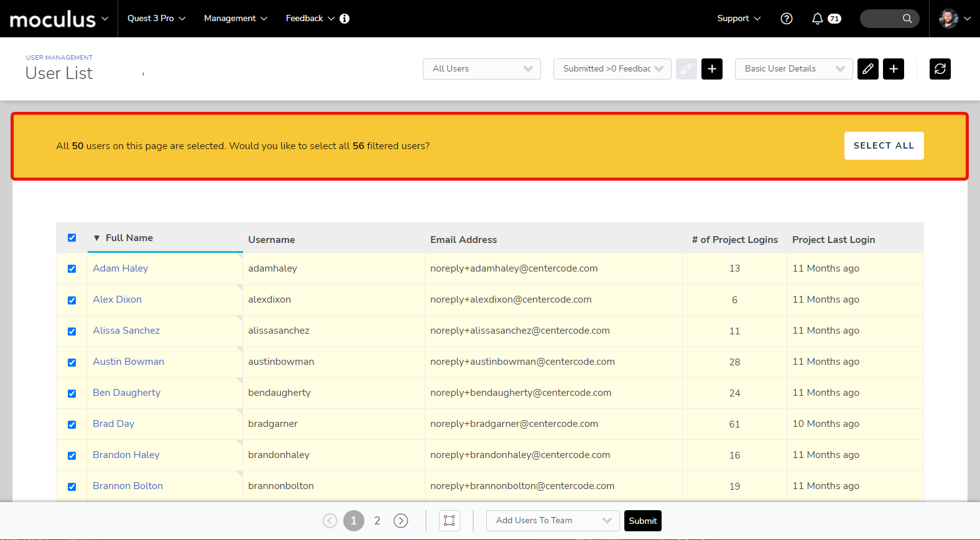
Task: Uncheck the select-all header checkbox
Action: [x=72, y=238]
